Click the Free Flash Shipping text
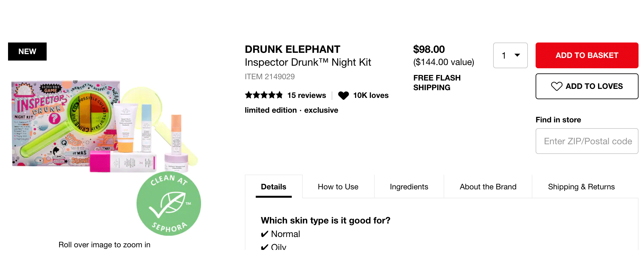This screenshot has width=644, height=275. tap(437, 83)
